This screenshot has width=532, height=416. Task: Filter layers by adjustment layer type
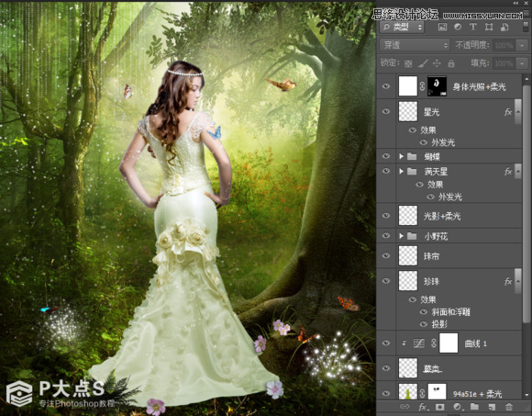(458, 28)
